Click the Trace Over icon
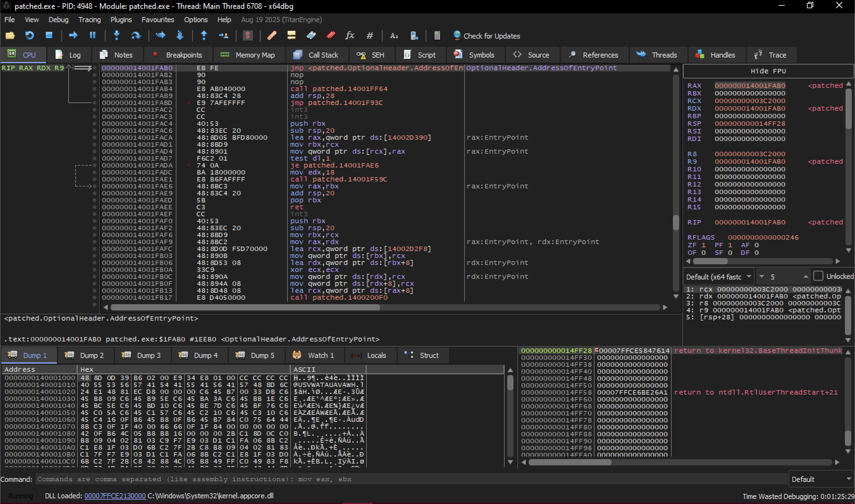 click(x=180, y=35)
